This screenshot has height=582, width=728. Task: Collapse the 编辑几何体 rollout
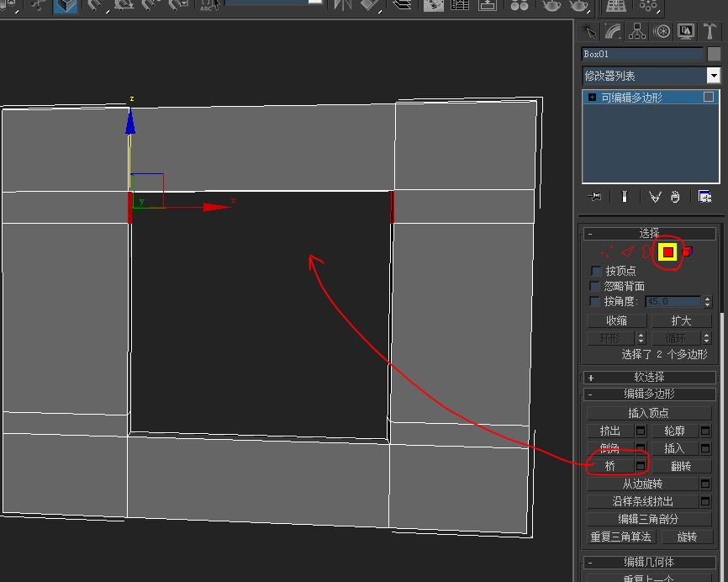[650, 562]
